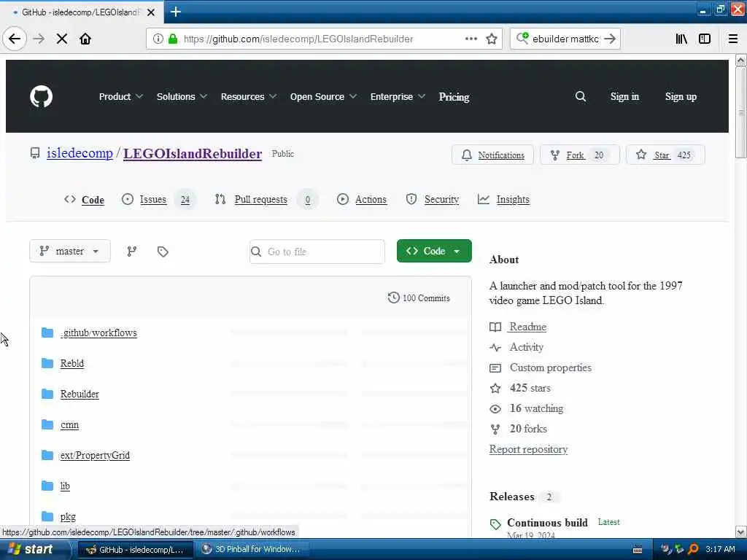
Task: View the 100 Commits history
Action: (419, 298)
